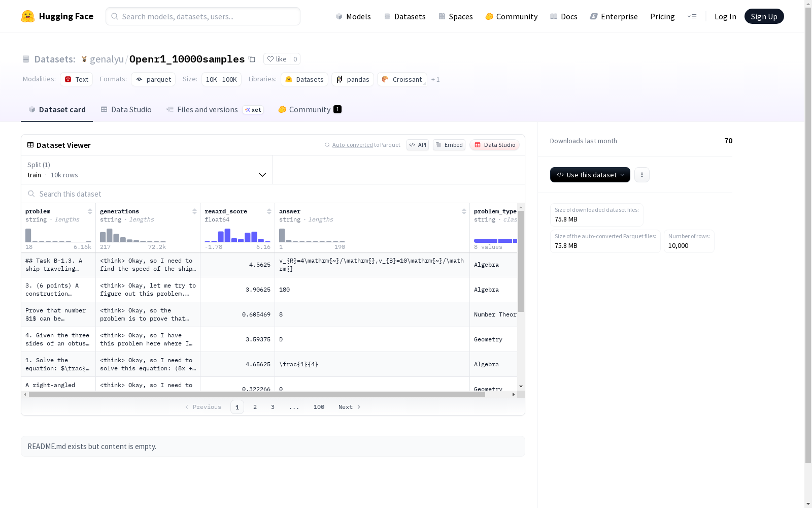The height and width of the screenshot is (508, 812).
Task: Click sort arrows on reward_score column
Action: [x=269, y=211]
